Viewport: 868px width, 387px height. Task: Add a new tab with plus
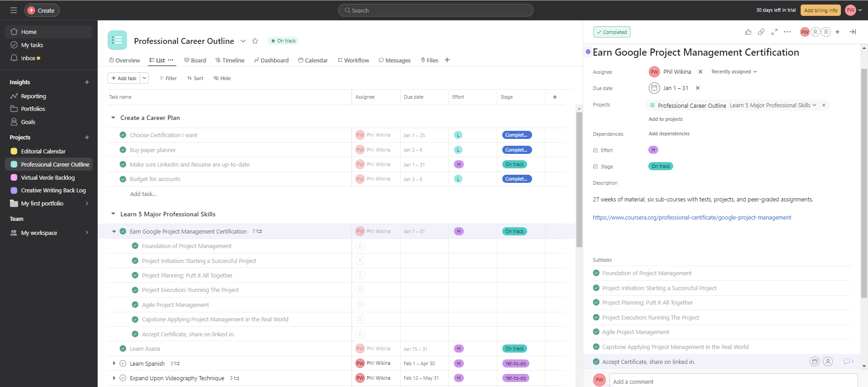coord(447,60)
